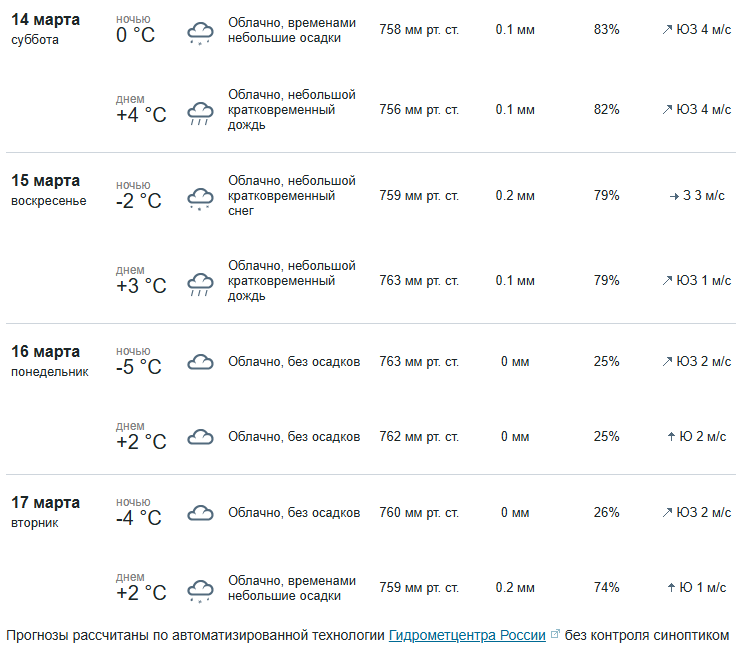Click the rain cloud icon for March 14 daytime
Image resolution: width=743 pixels, height=655 pixels.
pyautogui.click(x=201, y=112)
